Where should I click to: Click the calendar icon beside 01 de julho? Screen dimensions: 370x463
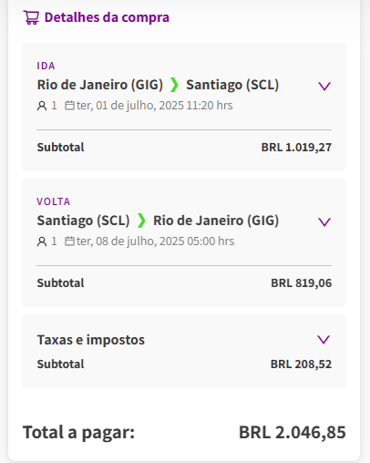point(69,106)
